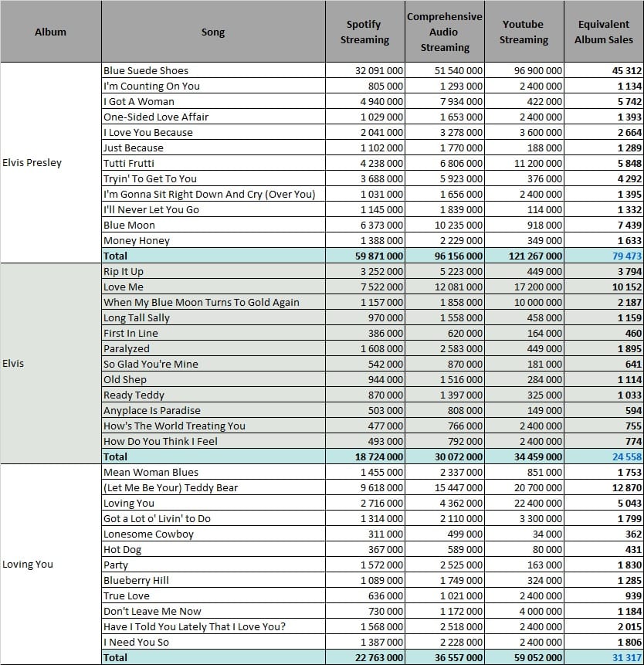Select the 18 724 000 Spotify total
The image size is (644, 665).
pyautogui.click(x=365, y=456)
